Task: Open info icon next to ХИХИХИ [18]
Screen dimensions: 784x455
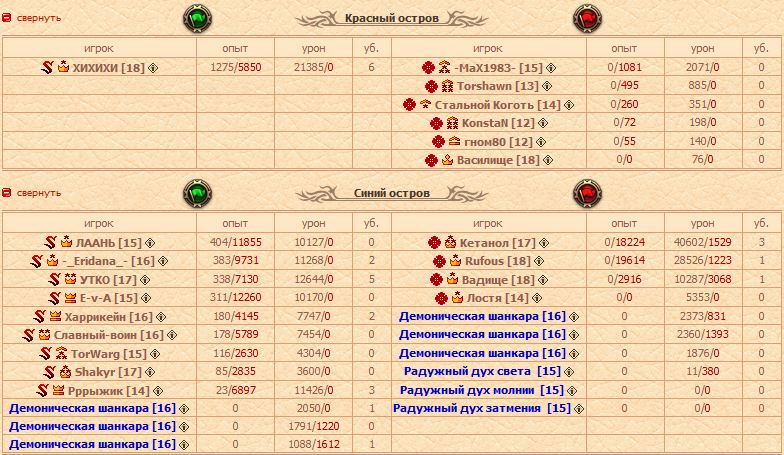Action: pos(153,68)
